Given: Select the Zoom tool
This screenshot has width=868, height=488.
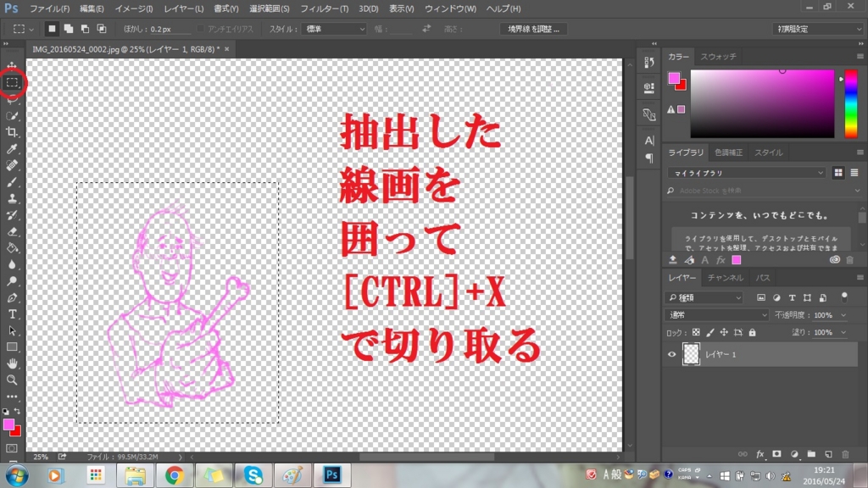Looking at the screenshot, I should point(12,380).
